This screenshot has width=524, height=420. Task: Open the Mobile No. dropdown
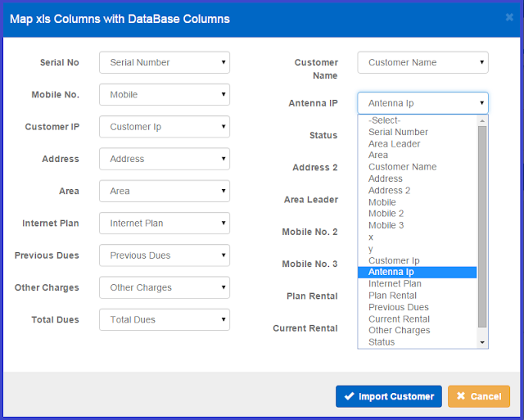pyautogui.click(x=165, y=94)
